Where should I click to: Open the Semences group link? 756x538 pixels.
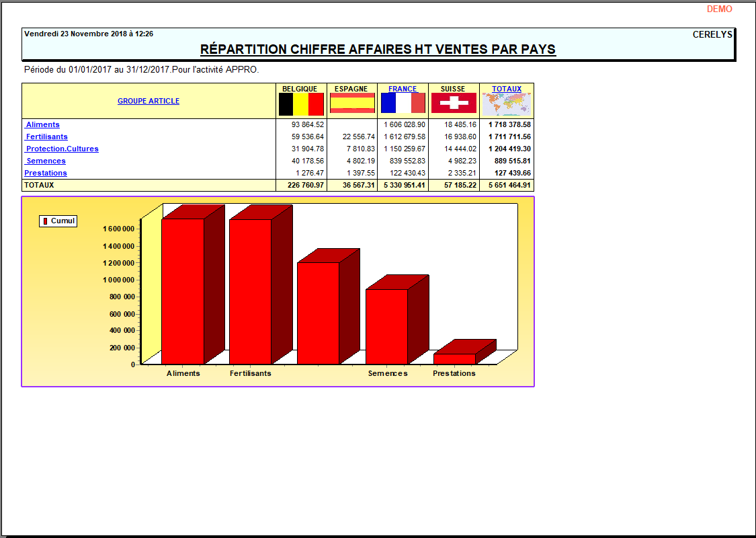click(x=45, y=161)
